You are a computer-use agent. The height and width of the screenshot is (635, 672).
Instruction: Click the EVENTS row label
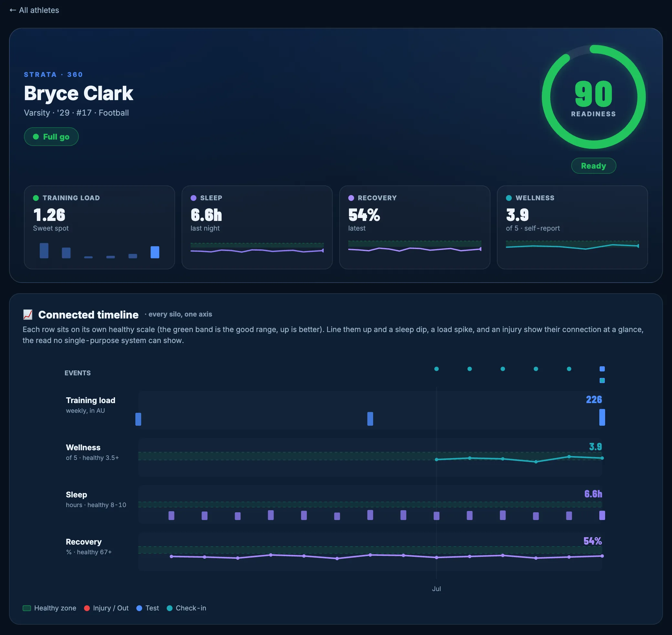(x=78, y=373)
